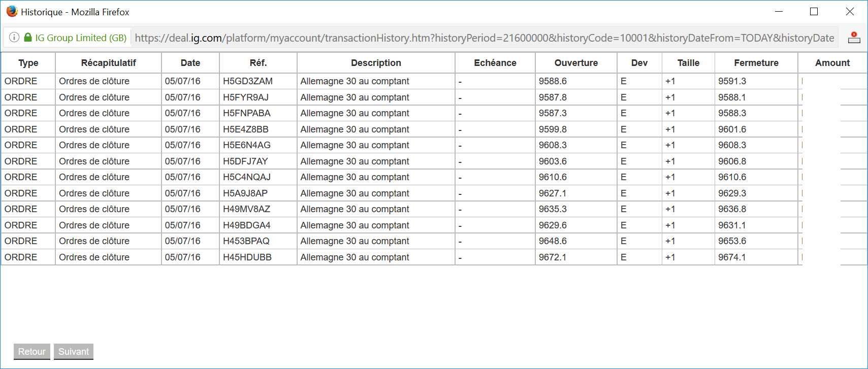This screenshot has height=369, width=868.
Task: Click the opening price 9588.6
Action: [553, 81]
